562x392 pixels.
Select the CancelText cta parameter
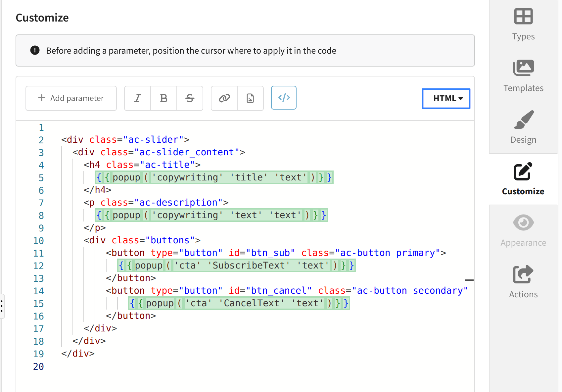(x=239, y=303)
